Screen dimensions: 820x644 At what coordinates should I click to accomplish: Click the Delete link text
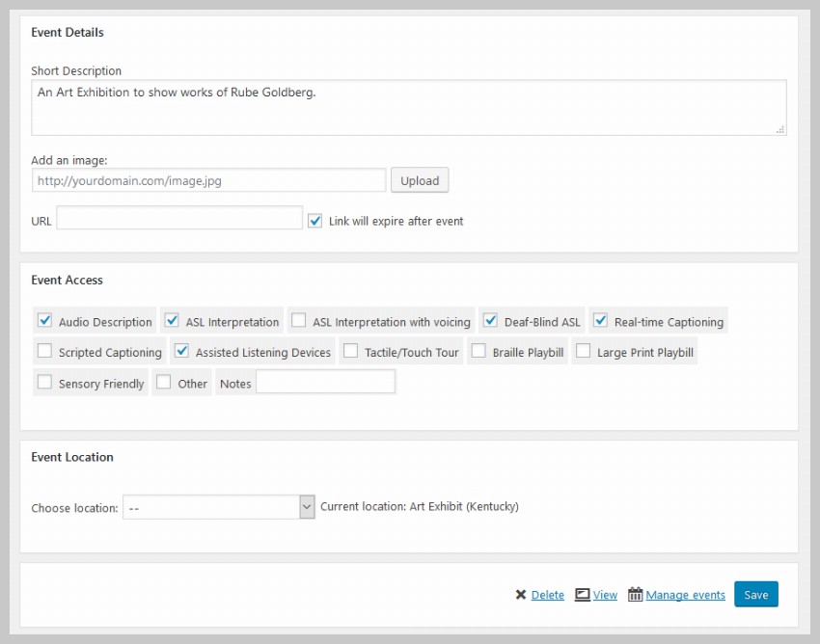(547, 595)
